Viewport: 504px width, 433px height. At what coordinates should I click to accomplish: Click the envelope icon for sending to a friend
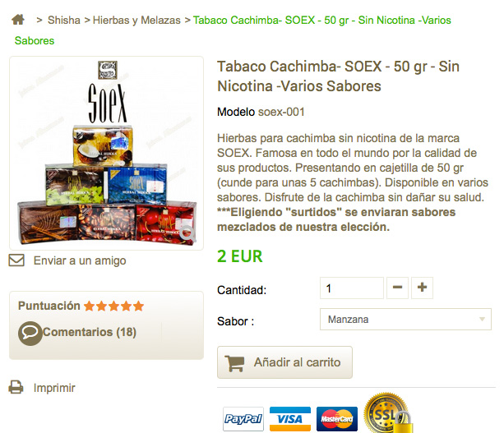[16, 260]
